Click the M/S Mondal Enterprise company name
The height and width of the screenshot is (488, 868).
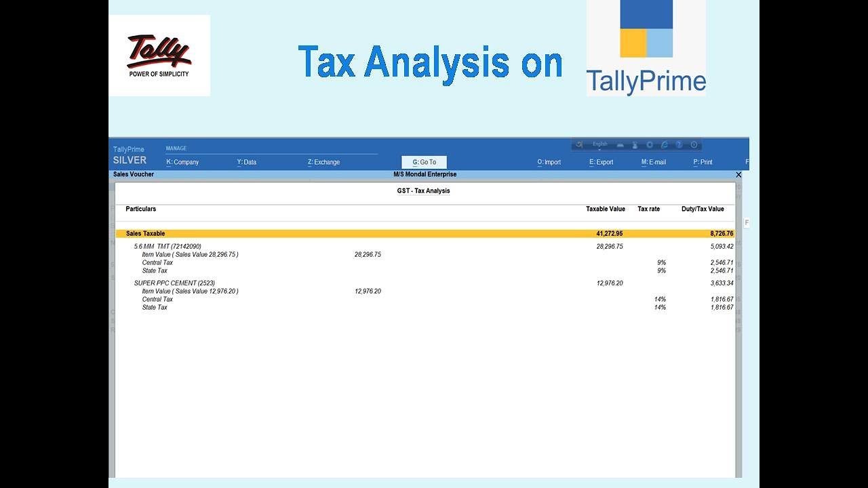coord(425,174)
